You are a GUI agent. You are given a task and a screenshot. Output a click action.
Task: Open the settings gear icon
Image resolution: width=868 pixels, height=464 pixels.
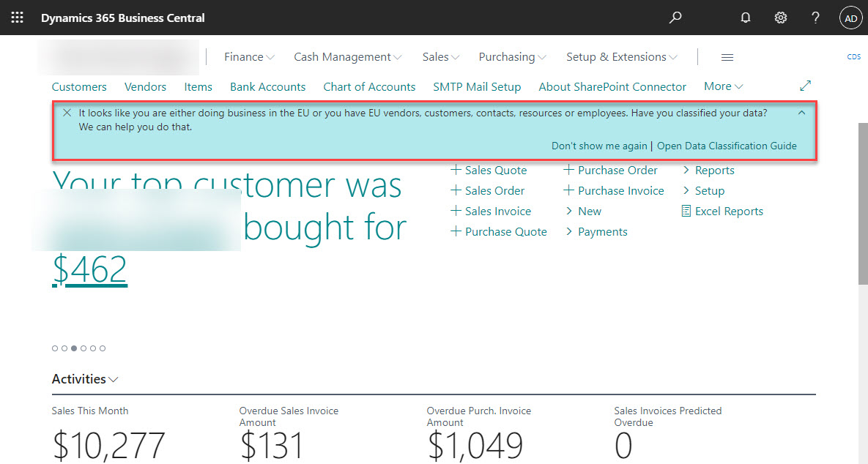[780, 17]
